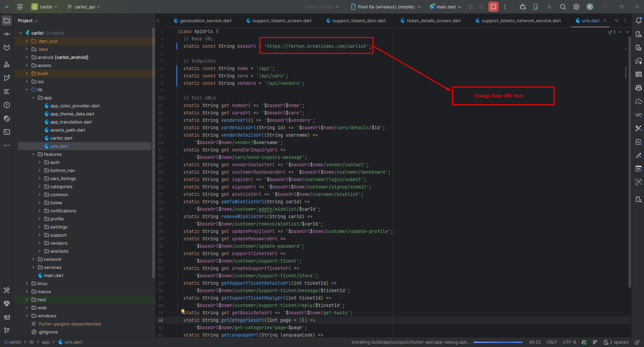Click UTF-8 encoding setting
This screenshot has height=347, width=644.
point(569,342)
